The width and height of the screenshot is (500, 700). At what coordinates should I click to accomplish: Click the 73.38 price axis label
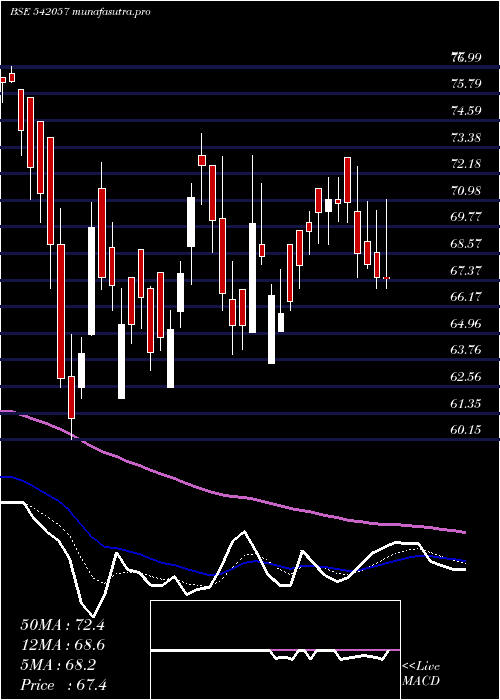point(466,137)
